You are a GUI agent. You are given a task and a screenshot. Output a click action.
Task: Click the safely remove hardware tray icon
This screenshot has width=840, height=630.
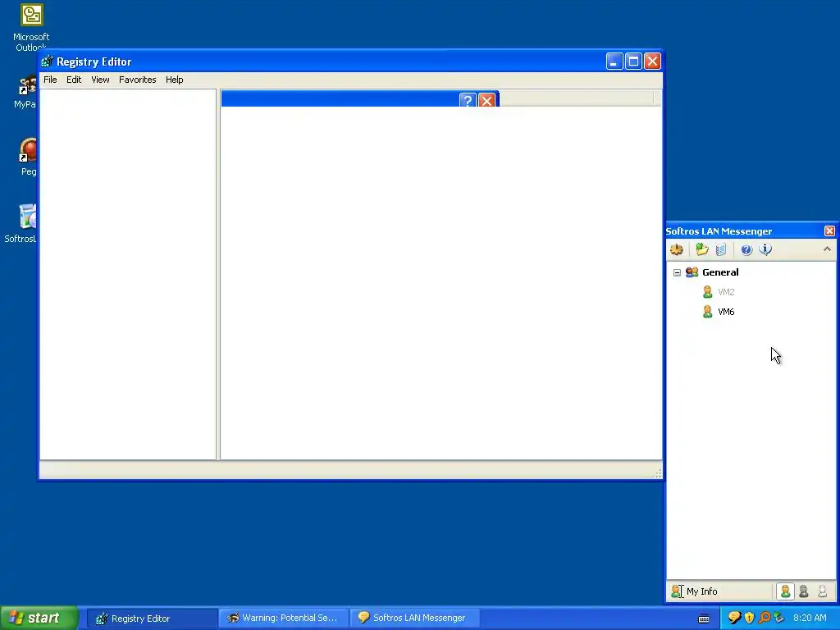(778, 618)
